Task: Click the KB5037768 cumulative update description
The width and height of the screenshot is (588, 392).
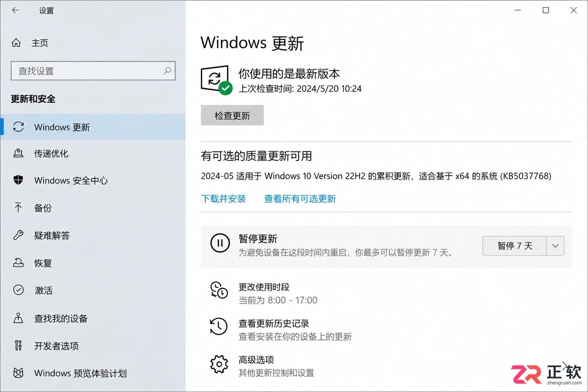Action: pos(376,176)
